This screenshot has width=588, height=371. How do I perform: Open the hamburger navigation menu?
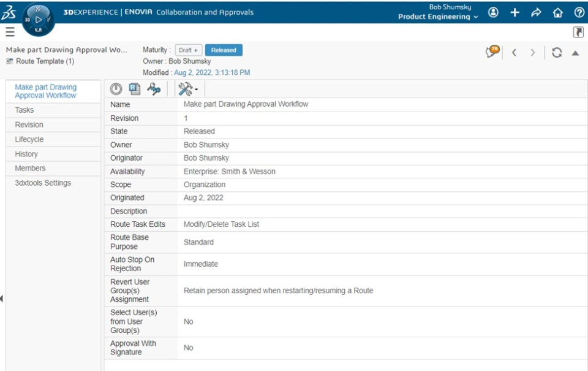[10, 32]
